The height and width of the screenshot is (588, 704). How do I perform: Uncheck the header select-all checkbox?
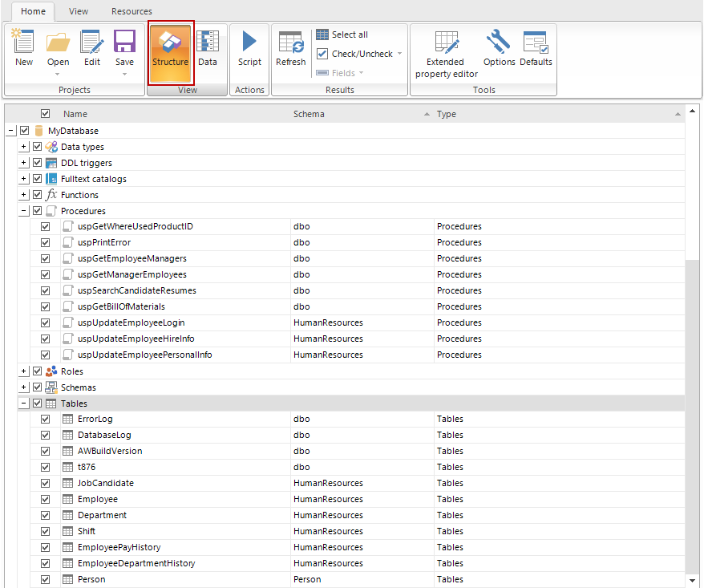46,114
